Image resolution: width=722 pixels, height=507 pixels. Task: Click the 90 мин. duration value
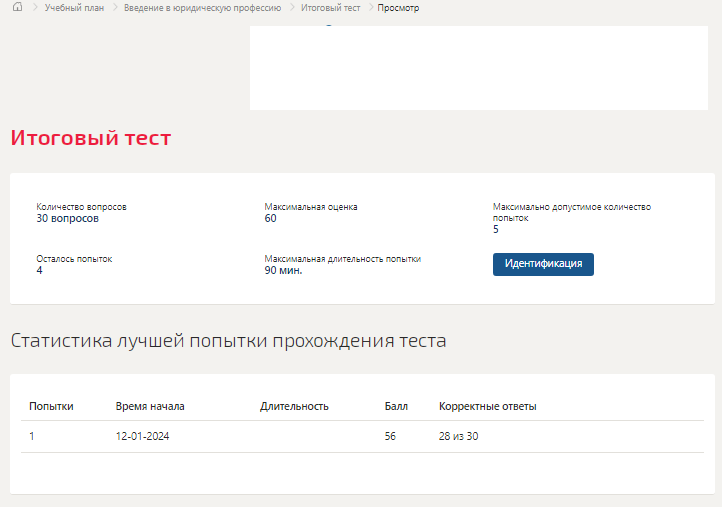283,270
